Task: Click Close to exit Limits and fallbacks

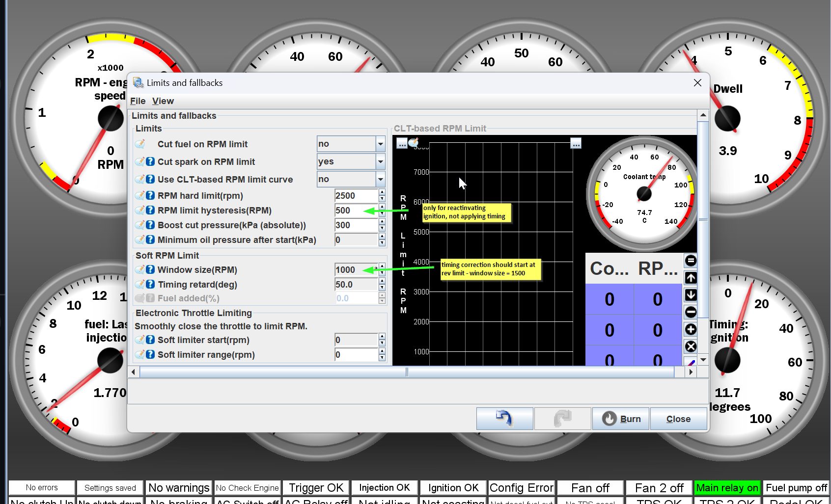Action: click(x=678, y=418)
